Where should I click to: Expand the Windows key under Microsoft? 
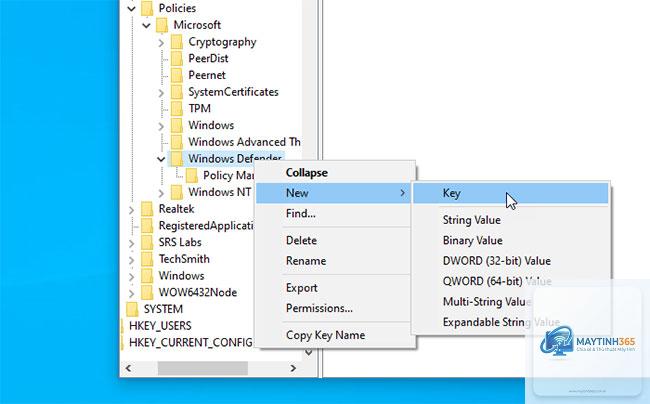pyautogui.click(x=161, y=126)
